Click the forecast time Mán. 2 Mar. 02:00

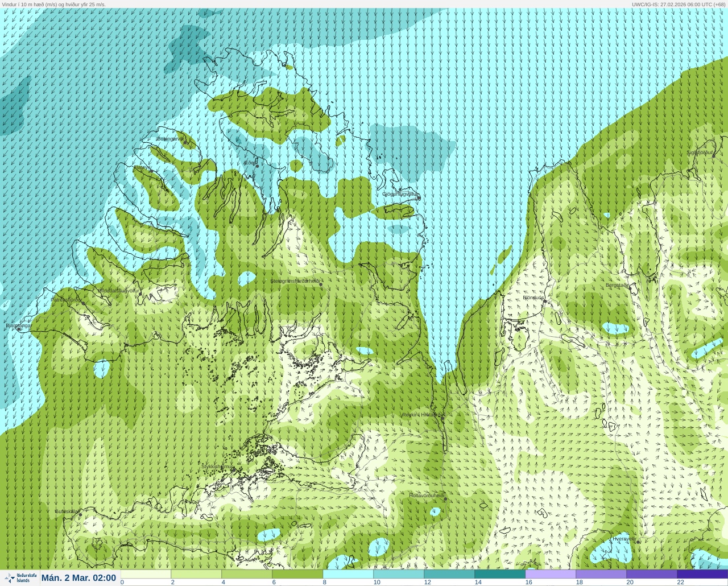pyautogui.click(x=79, y=578)
